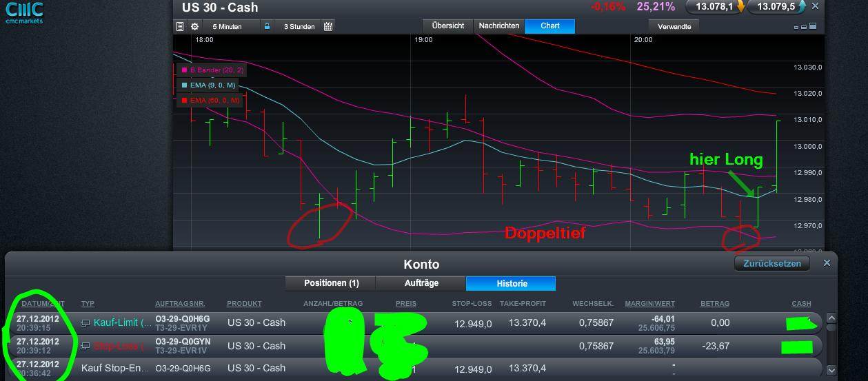
Task: Open the 3 Stunden time-span dropdown
Action: (298, 26)
